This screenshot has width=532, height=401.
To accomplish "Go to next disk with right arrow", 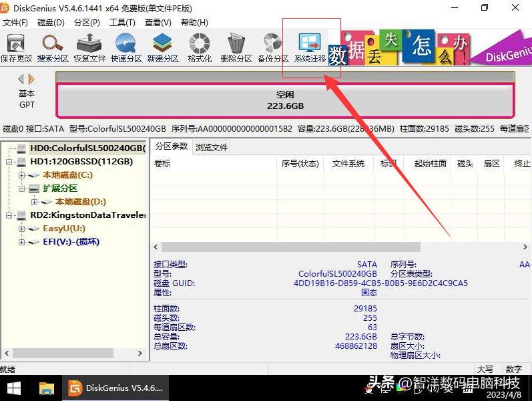I will pos(31,79).
